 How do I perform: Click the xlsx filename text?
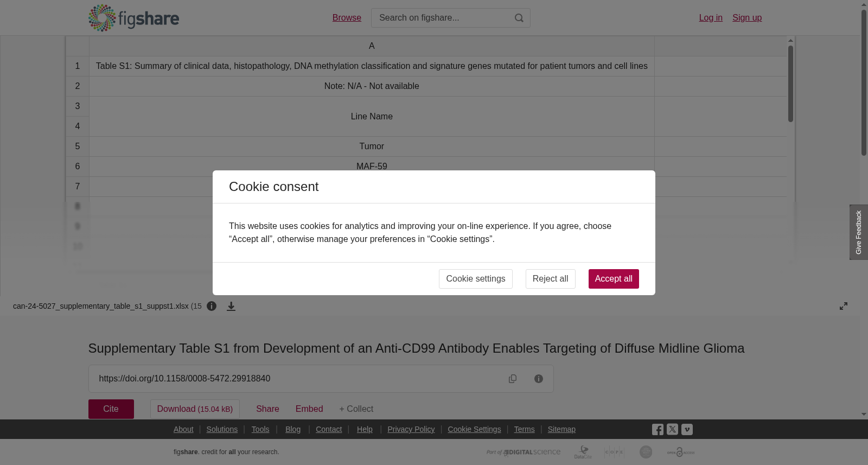pyautogui.click(x=101, y=306)
